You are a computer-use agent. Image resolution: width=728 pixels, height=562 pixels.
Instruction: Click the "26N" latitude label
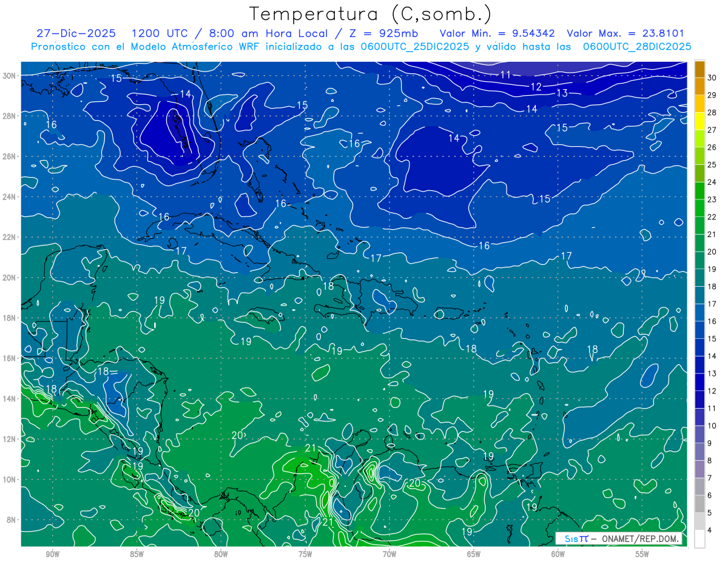point(10,156)
